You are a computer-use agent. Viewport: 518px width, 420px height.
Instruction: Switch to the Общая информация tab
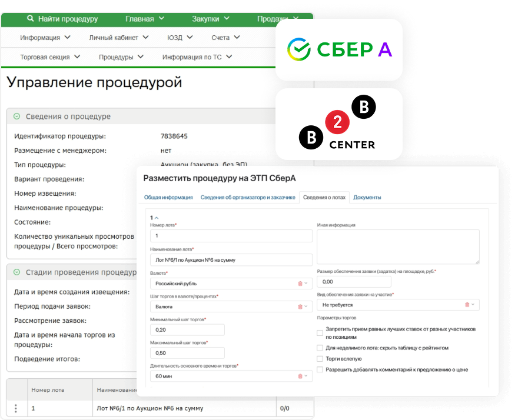click(x=168, y=197)
